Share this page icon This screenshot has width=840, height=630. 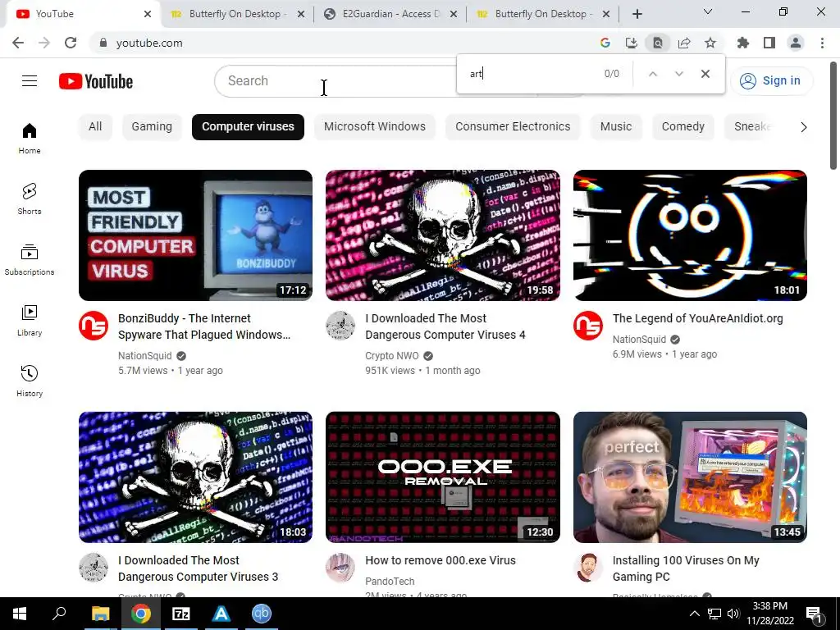[684, 43]
